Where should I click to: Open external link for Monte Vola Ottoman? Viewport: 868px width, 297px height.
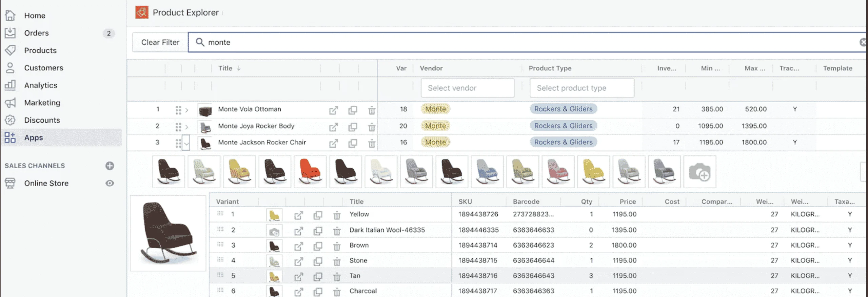coord(334,110)
